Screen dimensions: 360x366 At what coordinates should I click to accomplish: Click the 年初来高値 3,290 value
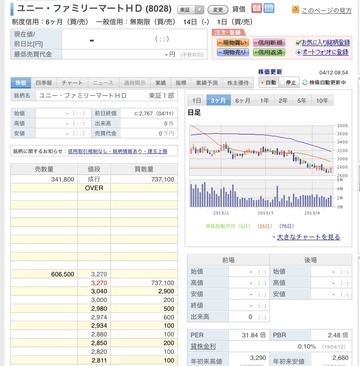click(x=258, y=358)
